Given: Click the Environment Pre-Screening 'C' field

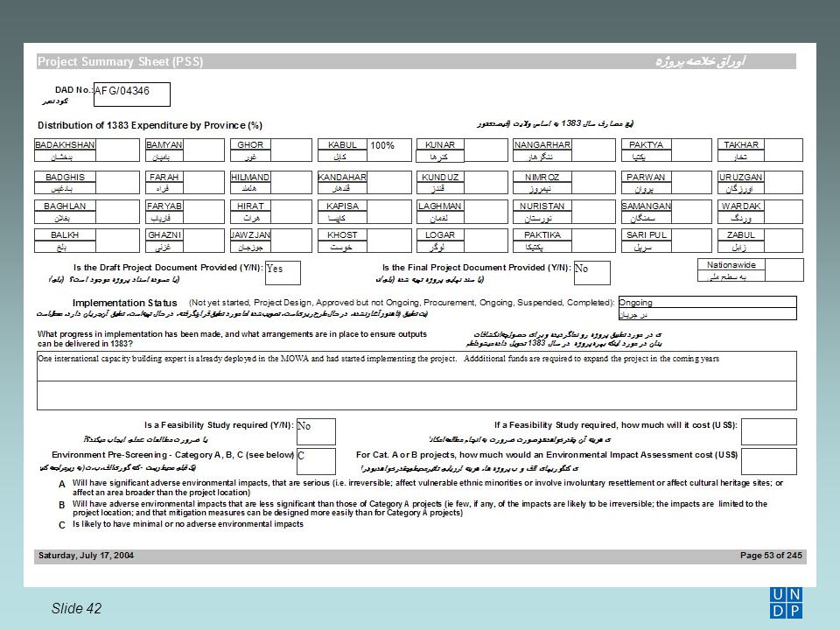Looking at the screenshot, I should [316, 461].
